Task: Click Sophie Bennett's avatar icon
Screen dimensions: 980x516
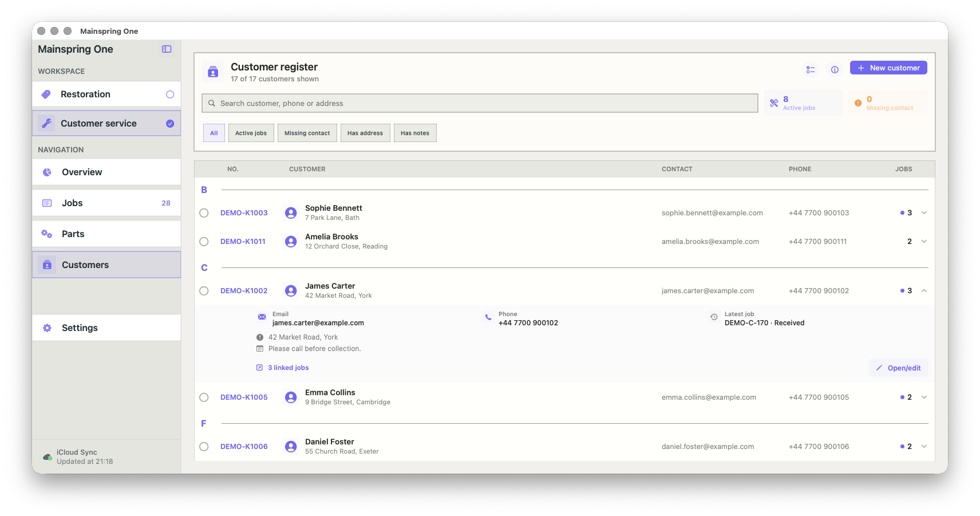Action: [x=291, y=213]
